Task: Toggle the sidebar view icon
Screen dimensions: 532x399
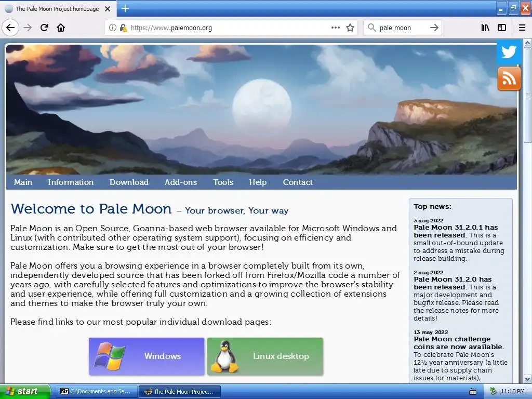Action: (502, 28)
